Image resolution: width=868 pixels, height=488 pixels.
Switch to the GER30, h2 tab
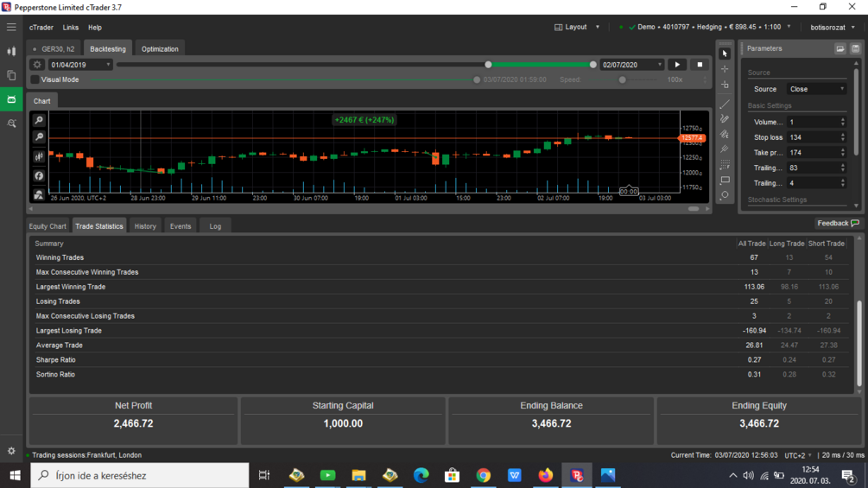point(54,48)
